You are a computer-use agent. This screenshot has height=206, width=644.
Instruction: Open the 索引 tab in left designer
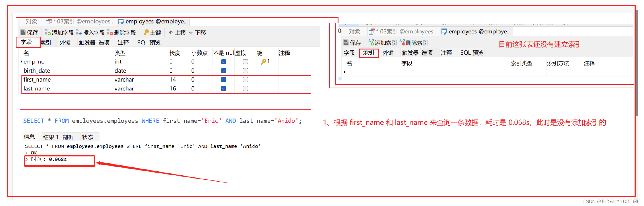[46, 43]
